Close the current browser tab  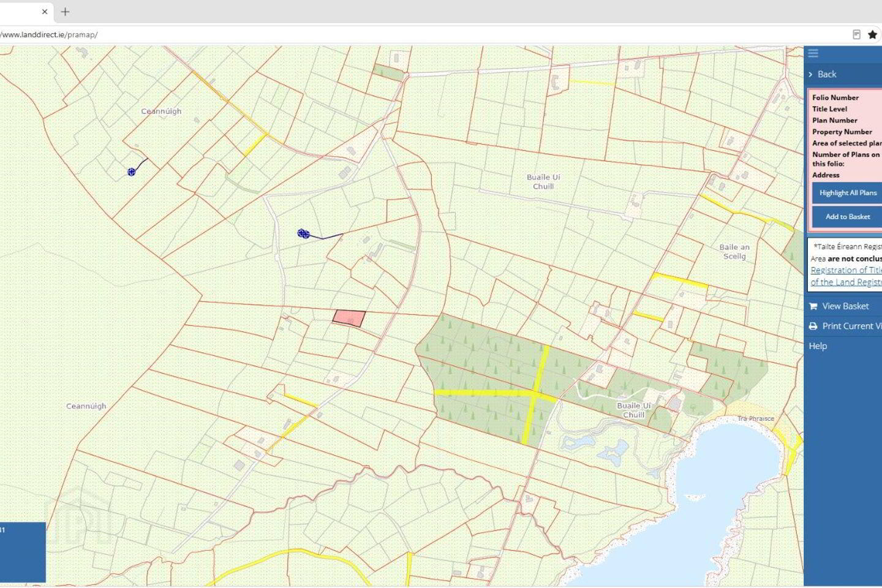(45, 12)
